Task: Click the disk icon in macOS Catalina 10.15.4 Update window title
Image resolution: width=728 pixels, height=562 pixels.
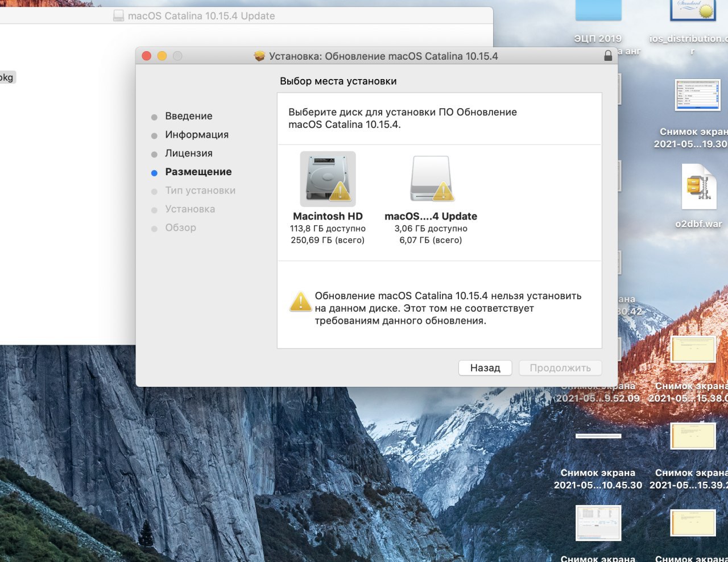Action: tap(118, 16)
